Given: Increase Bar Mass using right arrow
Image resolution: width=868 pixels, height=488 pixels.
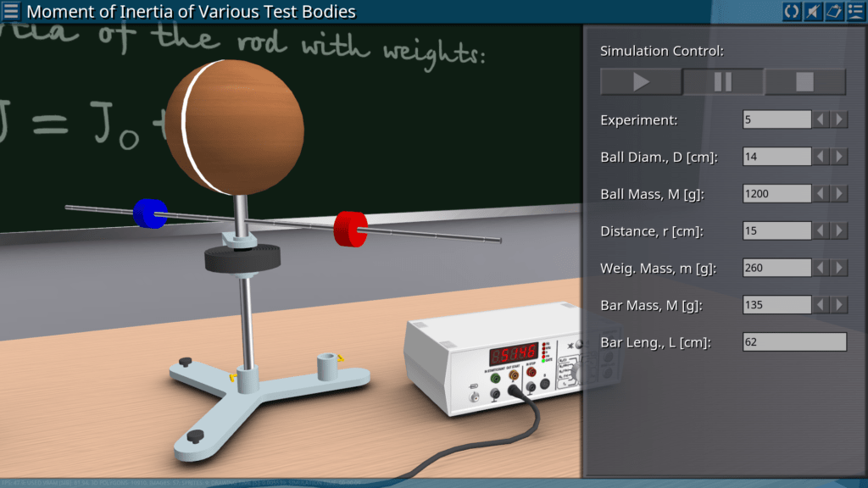Looking at the screenshot, I should pos(839,305).
